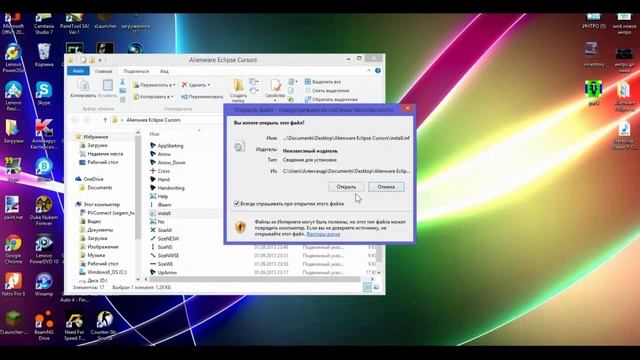
Task: Open the Корзина recycle bin icon
Action: 44,55
